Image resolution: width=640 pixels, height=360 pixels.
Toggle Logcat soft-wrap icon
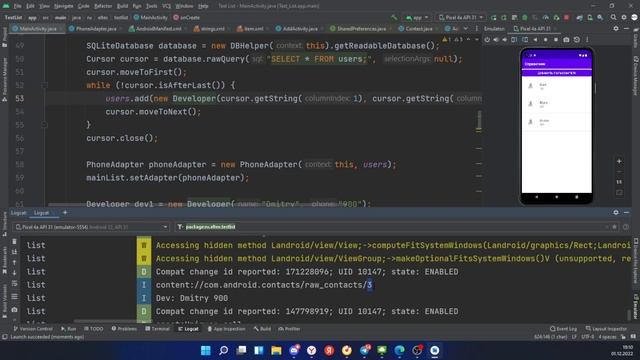tap(14, 283)
